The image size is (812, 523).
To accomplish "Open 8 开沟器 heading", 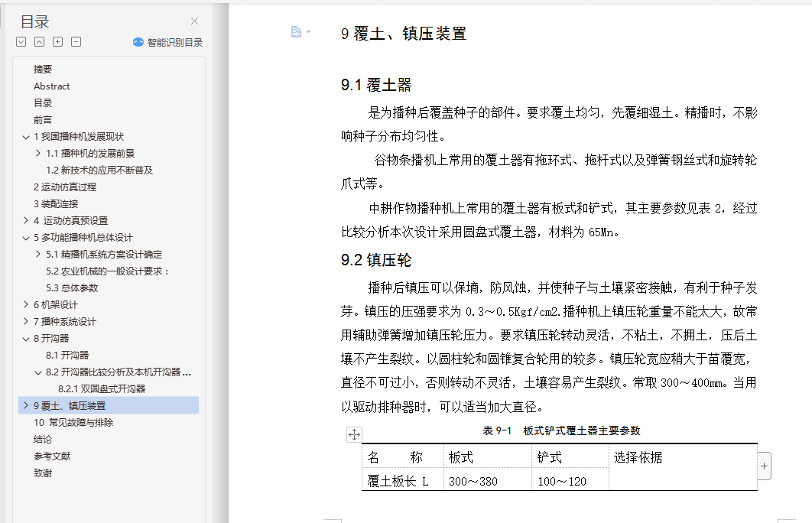I will tap(51, 339).
